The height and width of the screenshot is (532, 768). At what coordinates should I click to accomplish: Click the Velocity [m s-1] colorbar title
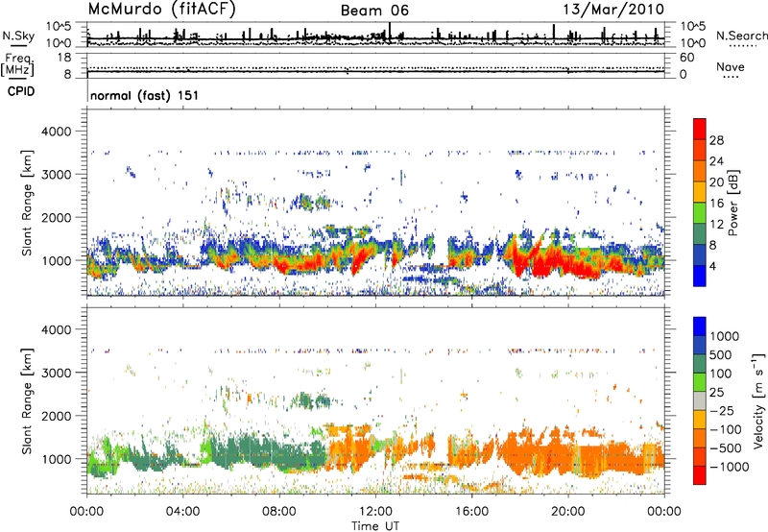click(758, 400)
